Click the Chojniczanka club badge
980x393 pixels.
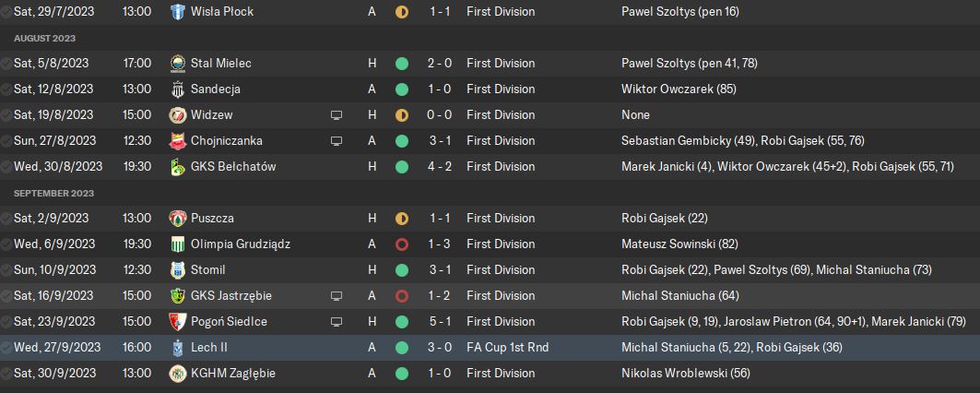[x=178, y=141]
